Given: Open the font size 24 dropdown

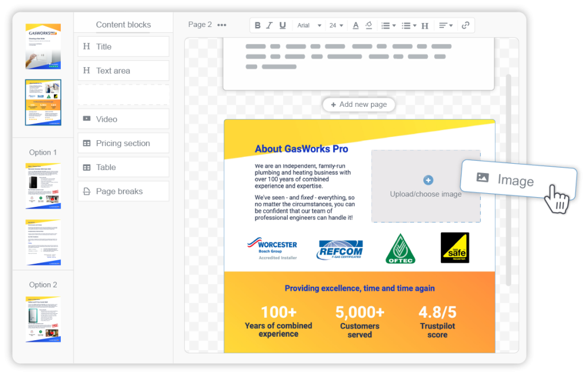Looking at the screenshot, I should [336, 25].
